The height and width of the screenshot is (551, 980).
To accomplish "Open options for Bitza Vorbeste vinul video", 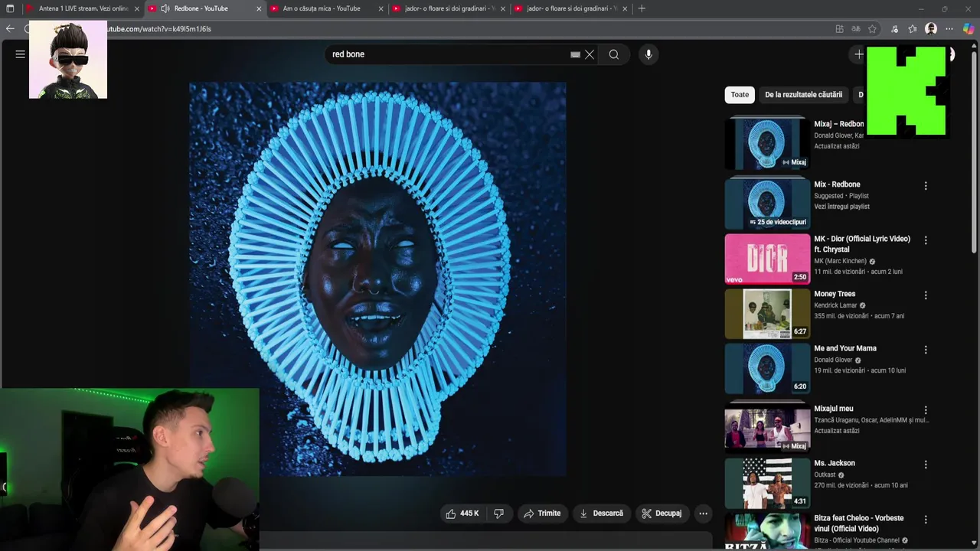I will click(x=926, y=520).
